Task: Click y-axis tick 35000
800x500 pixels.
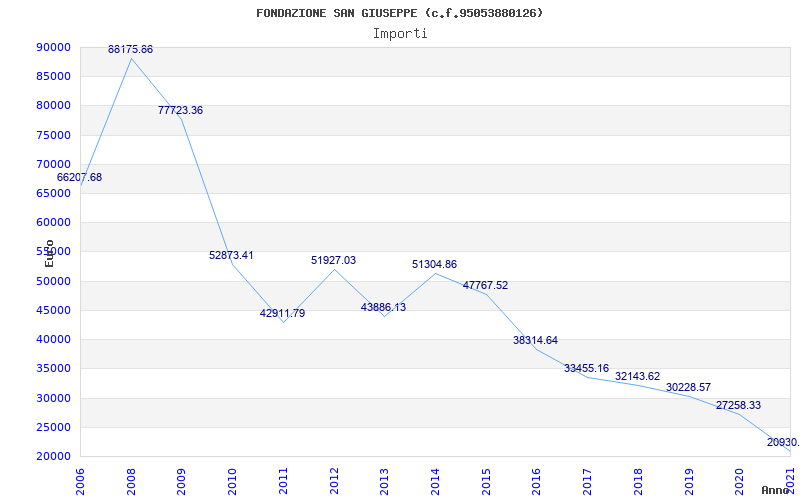Action: 53,368
